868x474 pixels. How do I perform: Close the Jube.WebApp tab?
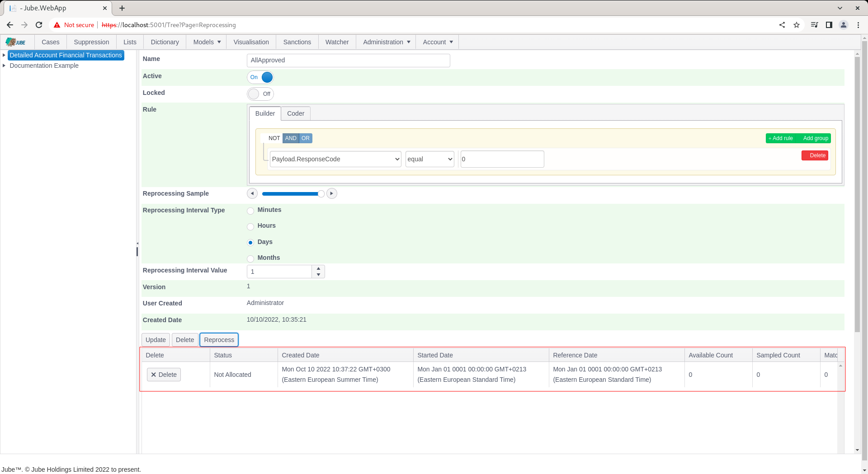104,8
